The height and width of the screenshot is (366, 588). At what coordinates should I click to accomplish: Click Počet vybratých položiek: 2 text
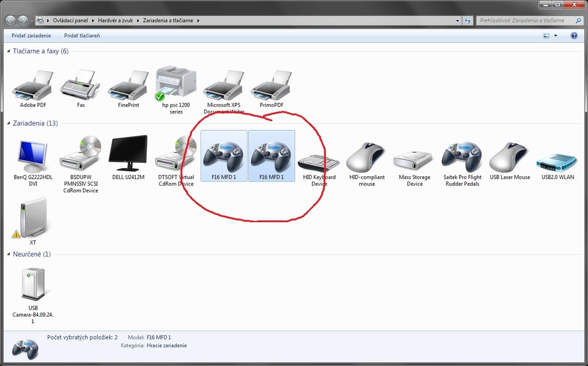tap(82, 337)
